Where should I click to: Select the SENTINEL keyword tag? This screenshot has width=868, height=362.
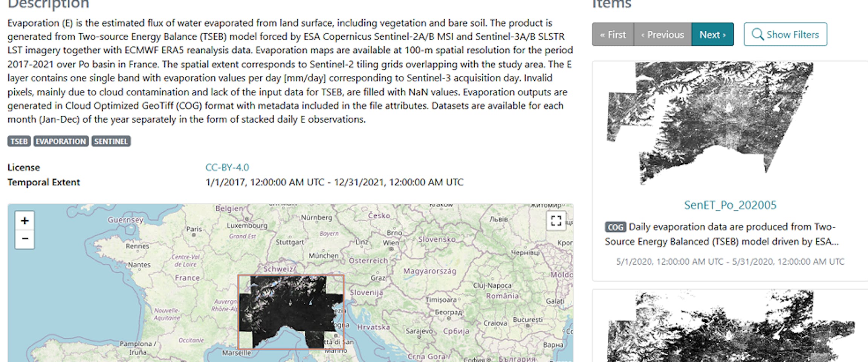tap(111, 141)
